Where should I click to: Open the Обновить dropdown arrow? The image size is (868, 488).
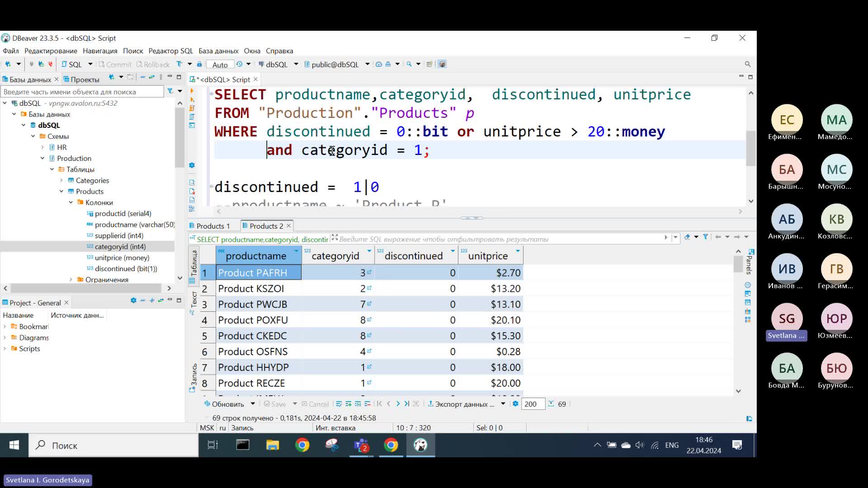[x=253, y=404]
